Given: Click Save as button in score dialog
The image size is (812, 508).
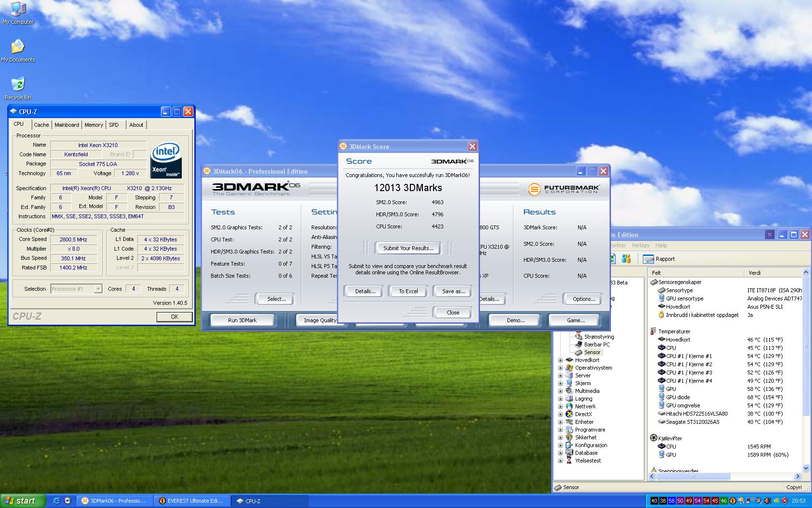Looking at the screenshot, I should pyautogui.click(x=453, y=291).
